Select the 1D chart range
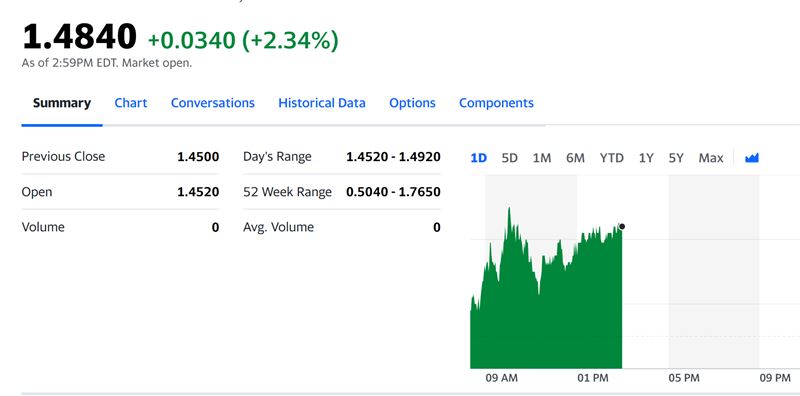 click(478, 158)
